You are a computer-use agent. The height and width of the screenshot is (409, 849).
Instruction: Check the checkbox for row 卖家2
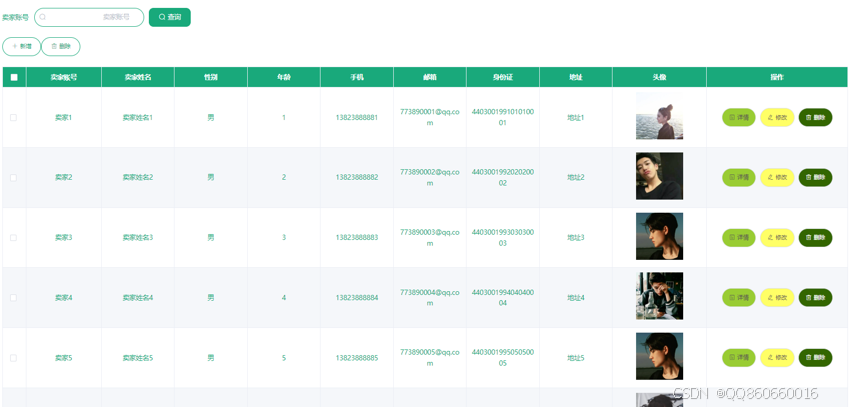(x=14, y=178)
